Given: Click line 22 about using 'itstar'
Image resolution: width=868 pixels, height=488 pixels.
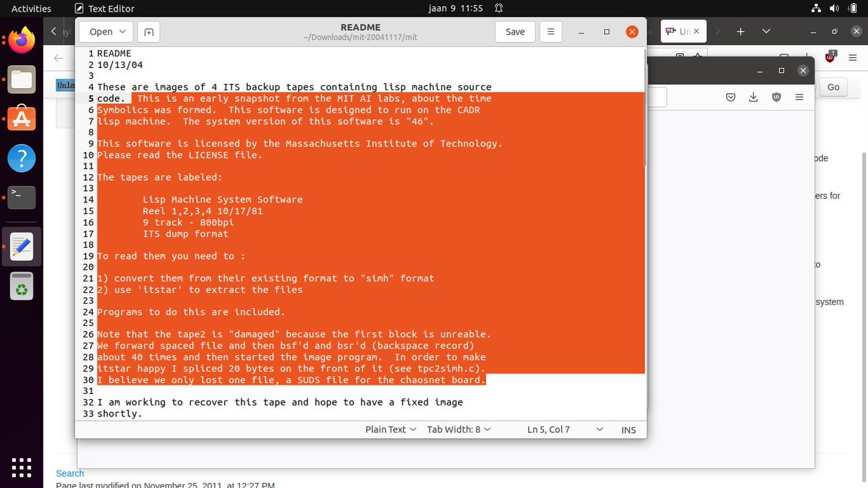Looking at the screenshot, I should point(200,289).
